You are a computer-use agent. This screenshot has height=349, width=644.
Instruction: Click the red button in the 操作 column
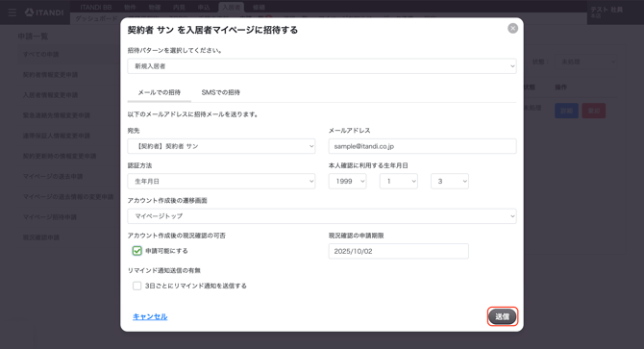(x=594, y=111)
